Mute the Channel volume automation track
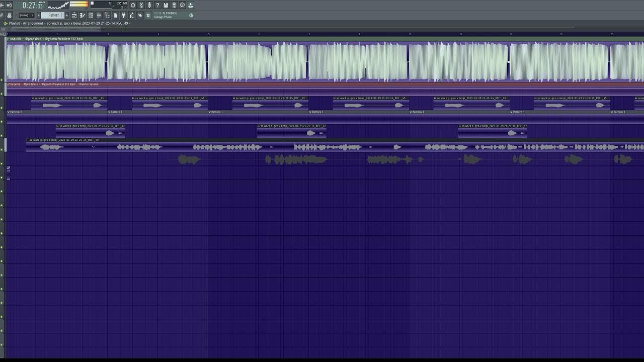Screen dimensions: 644x362 (x=2, y=94)
